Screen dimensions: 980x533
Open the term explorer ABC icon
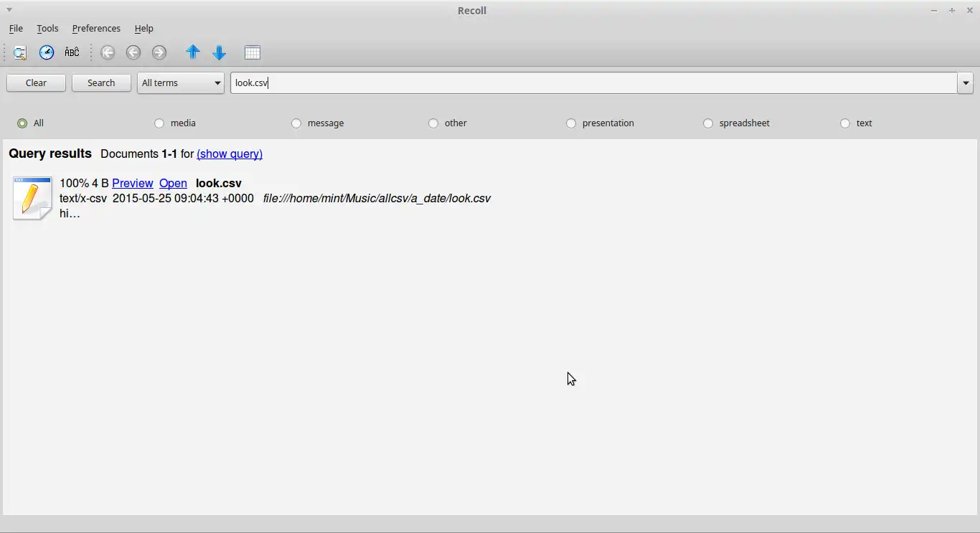click(x=72, y=52)
